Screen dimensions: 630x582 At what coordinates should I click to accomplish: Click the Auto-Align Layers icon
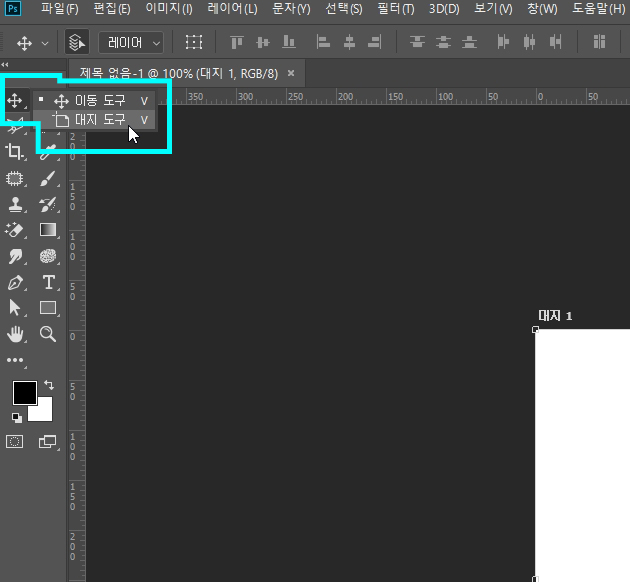click(x=599, y=42)
